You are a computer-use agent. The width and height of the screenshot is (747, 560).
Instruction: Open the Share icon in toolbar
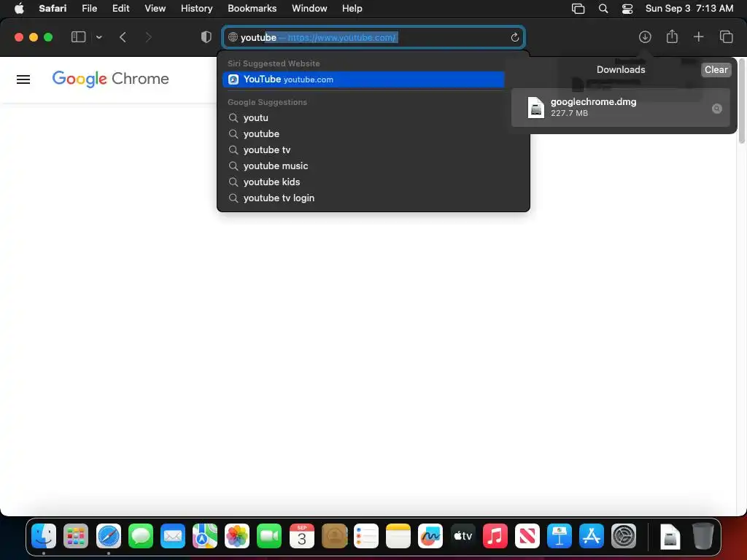672,36
